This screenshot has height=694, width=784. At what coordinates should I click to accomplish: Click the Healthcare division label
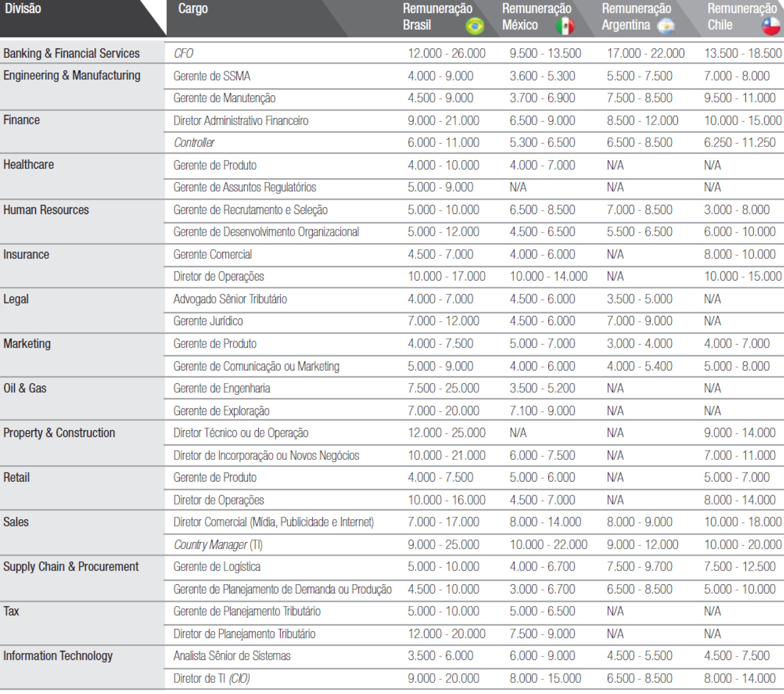click(29, 165)
